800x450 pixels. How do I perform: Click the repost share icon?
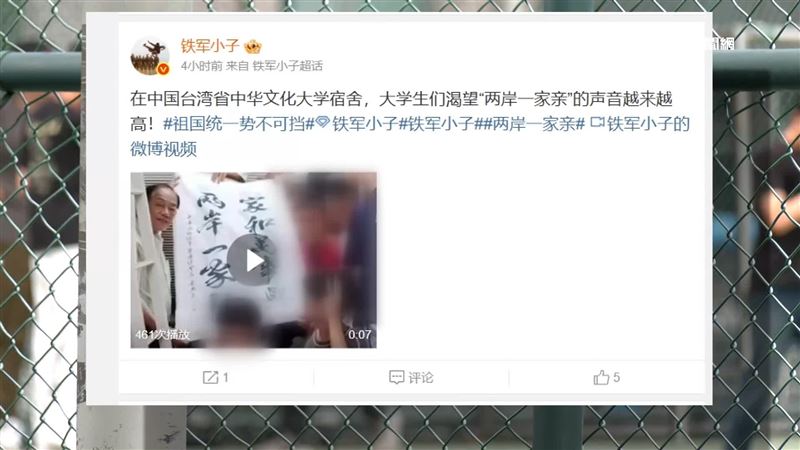coord(210,378)
